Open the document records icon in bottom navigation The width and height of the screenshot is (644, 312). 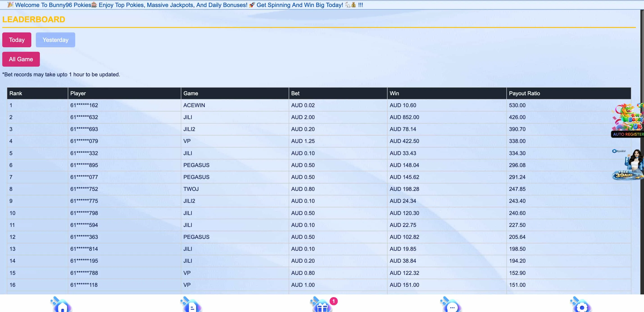coord(191,305)
